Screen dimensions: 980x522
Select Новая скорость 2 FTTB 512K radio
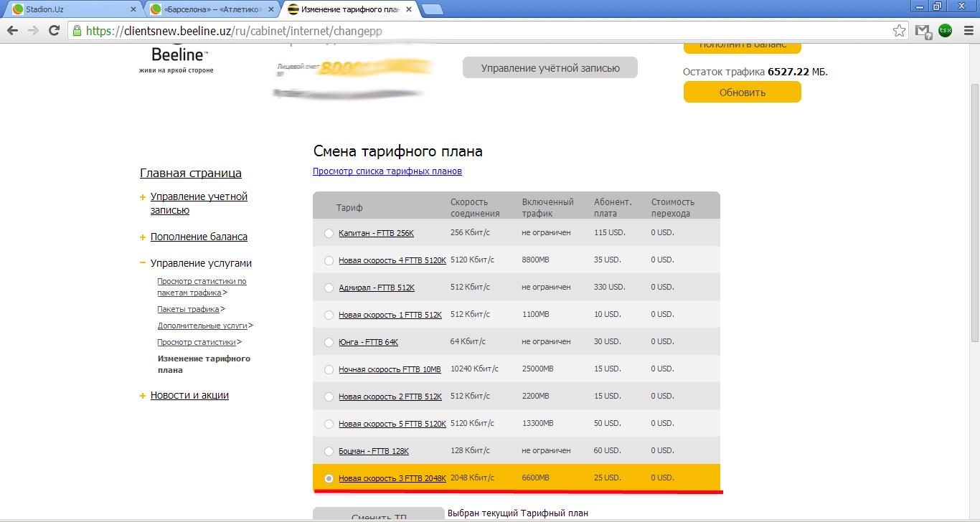coord(329,397)
